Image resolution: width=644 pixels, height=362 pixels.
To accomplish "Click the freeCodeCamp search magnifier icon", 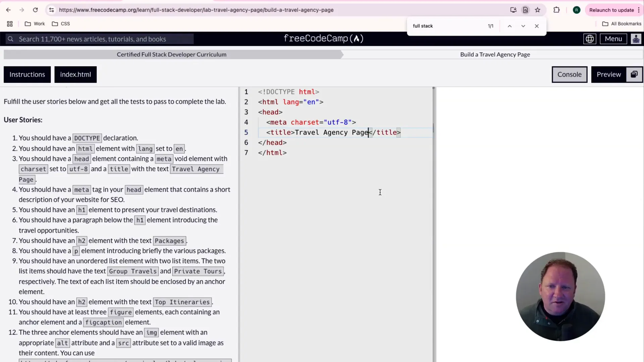I will tap(11, 39).
